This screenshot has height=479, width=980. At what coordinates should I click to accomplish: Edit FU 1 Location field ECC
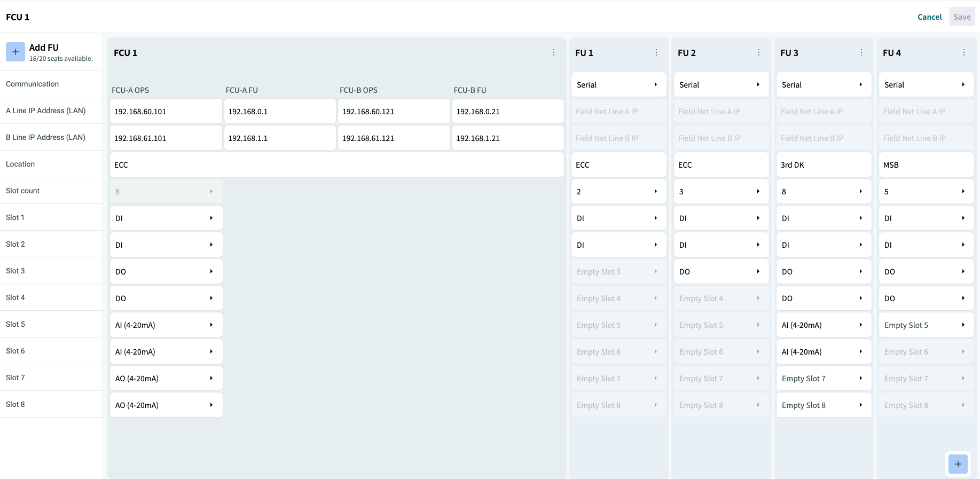(618, 164)
